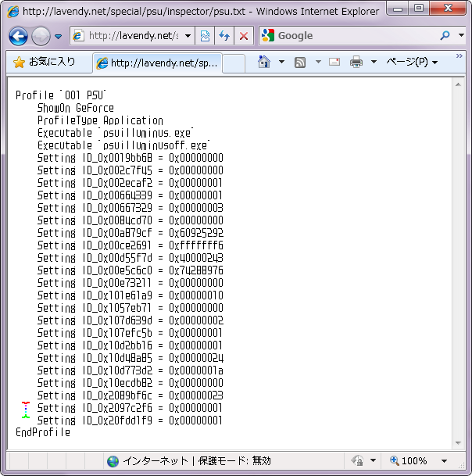Click Setting ID_0x0019bb68 line

tap(131, 158)
